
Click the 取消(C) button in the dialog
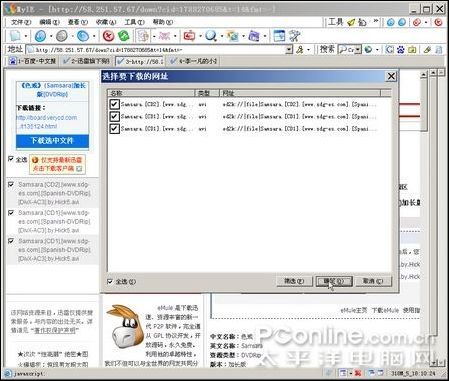tap(373, 281)
